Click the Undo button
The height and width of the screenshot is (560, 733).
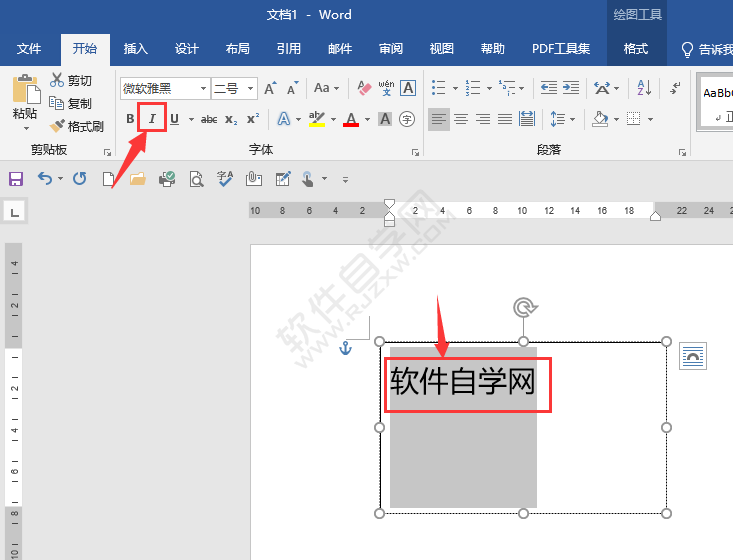[x=45, y=179]
